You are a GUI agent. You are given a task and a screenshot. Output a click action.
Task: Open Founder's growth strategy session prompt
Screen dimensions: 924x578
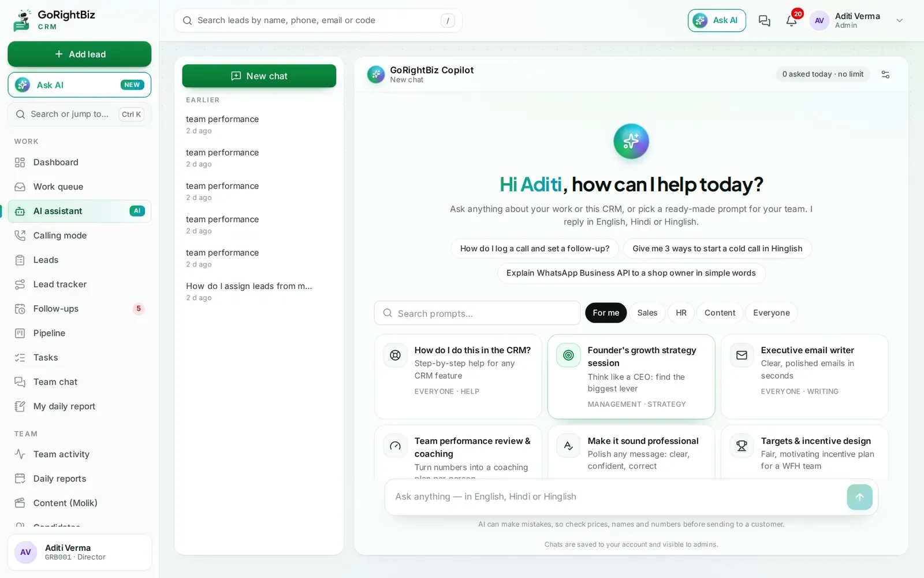click(631, 377)
